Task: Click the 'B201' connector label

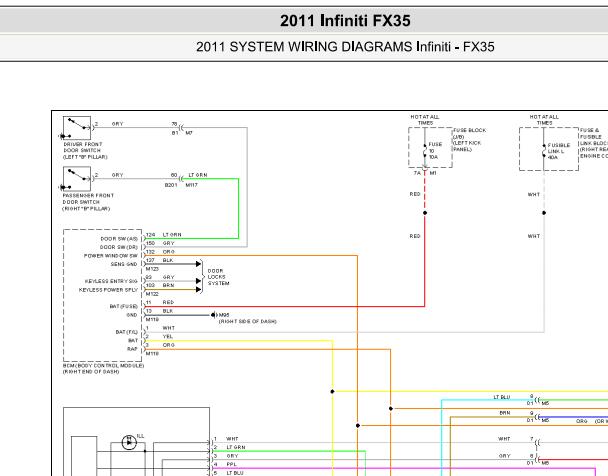Action: click(x=171, y=185)
